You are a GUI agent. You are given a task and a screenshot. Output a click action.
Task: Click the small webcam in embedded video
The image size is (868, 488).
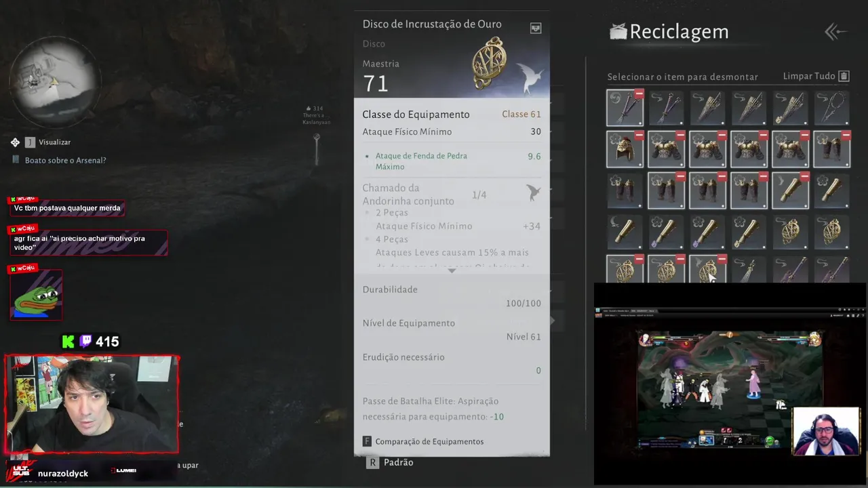pyautogui.click(x=825, y=432)
